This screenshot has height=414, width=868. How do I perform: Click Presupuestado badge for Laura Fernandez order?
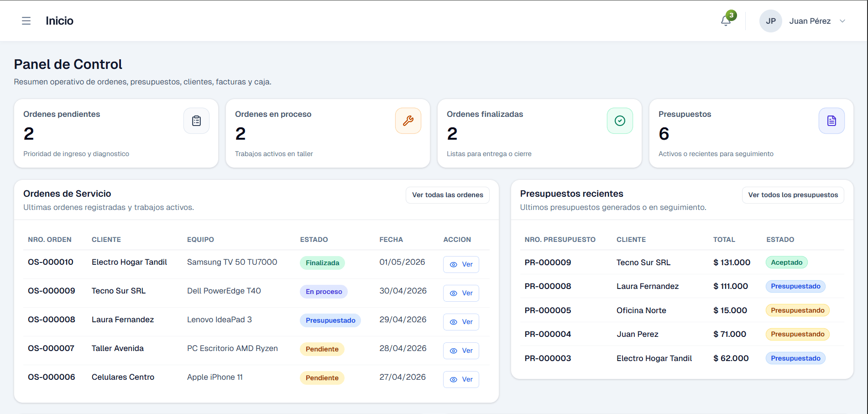pos(330,320)
